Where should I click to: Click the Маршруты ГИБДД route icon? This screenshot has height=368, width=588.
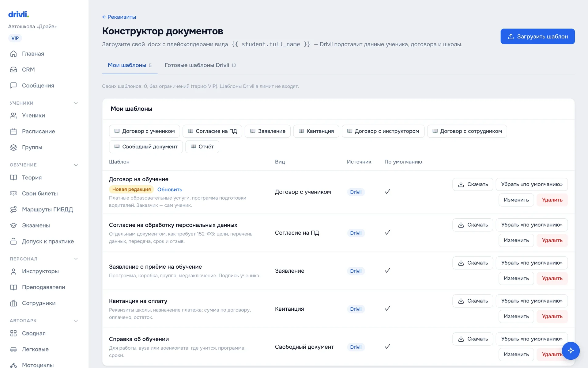coord(13,209)
